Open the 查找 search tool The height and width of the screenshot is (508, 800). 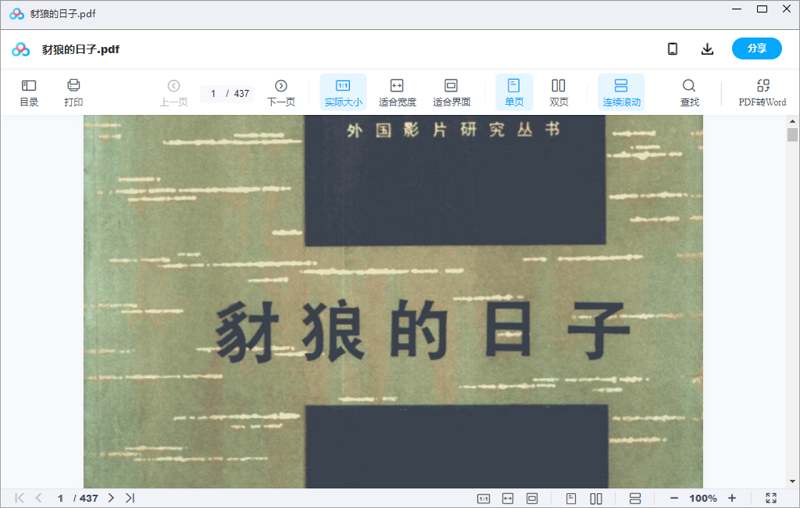pyautogui.click(x=689, y=92)
